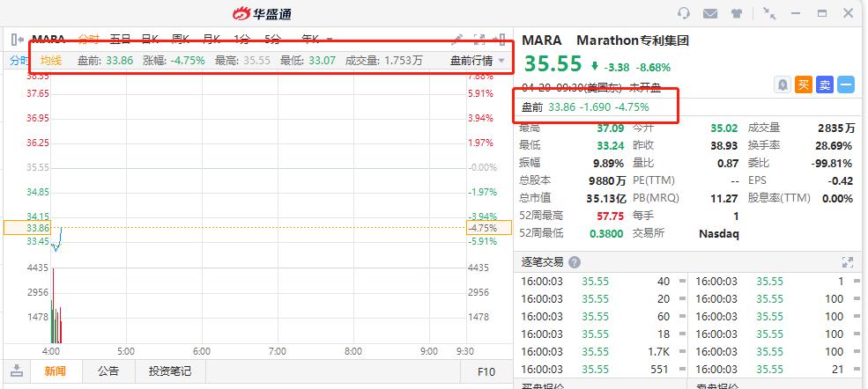Click the trade row with volume 40

coord(601,282)
